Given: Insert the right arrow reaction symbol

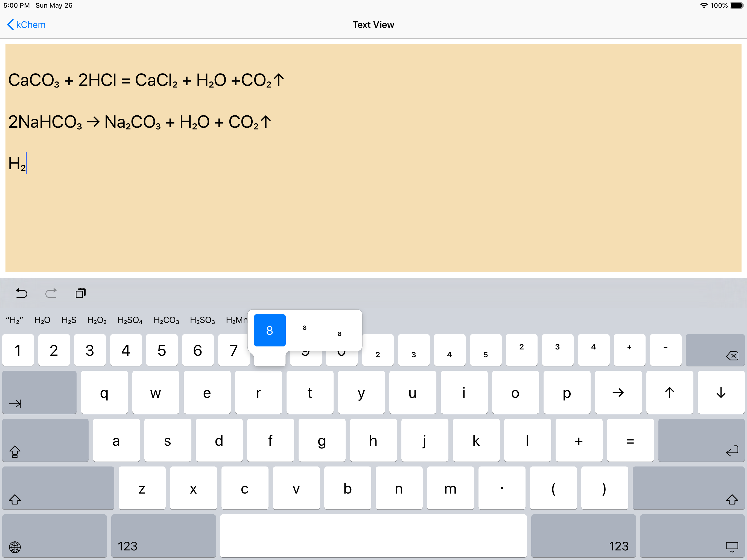Looking at the screenshot, I should point(618,392).
